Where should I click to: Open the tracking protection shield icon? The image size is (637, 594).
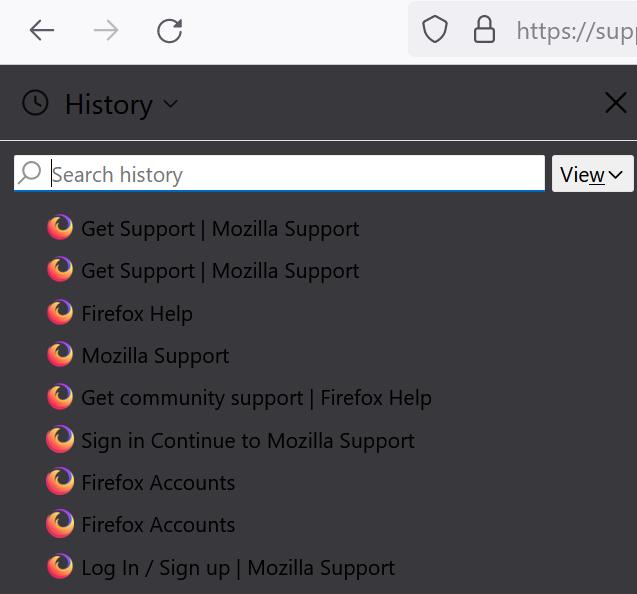pyautogui.click(x=435, y=29)
